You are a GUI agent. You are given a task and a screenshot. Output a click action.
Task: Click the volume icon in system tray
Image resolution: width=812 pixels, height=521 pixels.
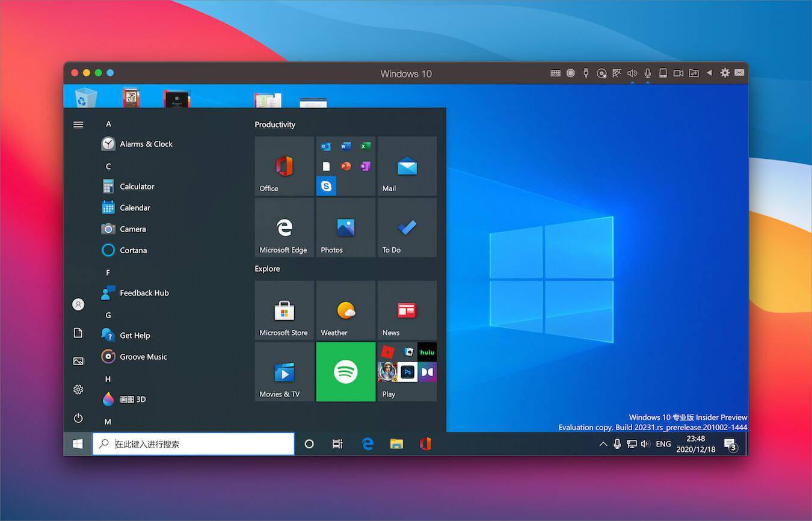click(x=645, y=444)
